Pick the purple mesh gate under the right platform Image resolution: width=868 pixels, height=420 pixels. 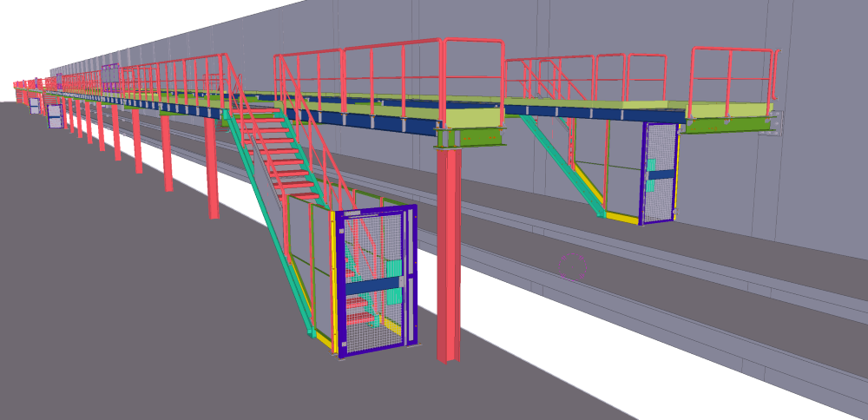click(x=659, y=173)
